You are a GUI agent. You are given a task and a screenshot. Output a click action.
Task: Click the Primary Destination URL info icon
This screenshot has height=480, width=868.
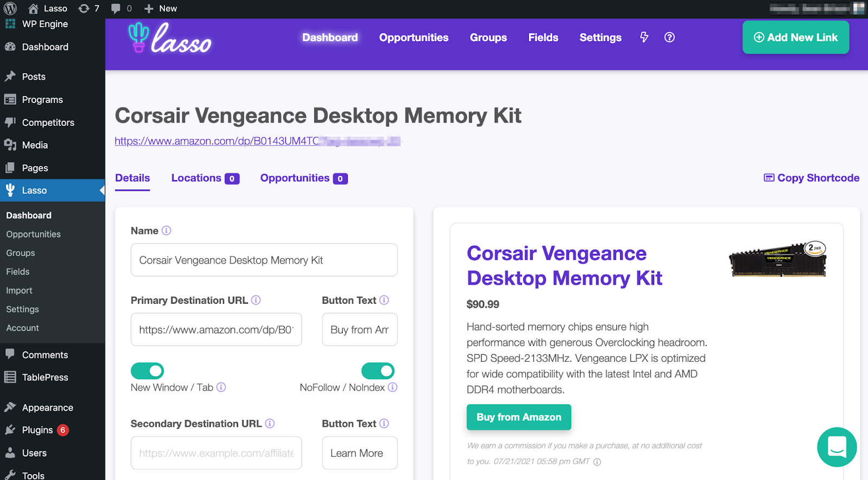tap(256, 300)
